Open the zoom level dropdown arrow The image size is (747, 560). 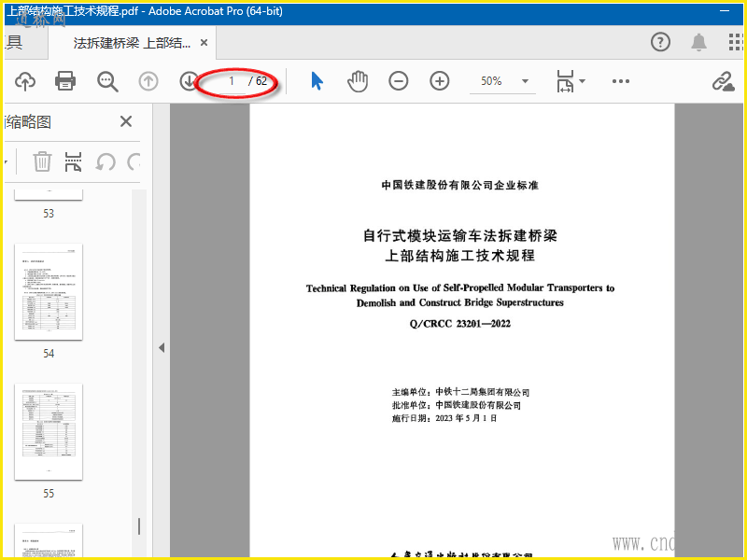pyautogui.click(x=525, y=81)
